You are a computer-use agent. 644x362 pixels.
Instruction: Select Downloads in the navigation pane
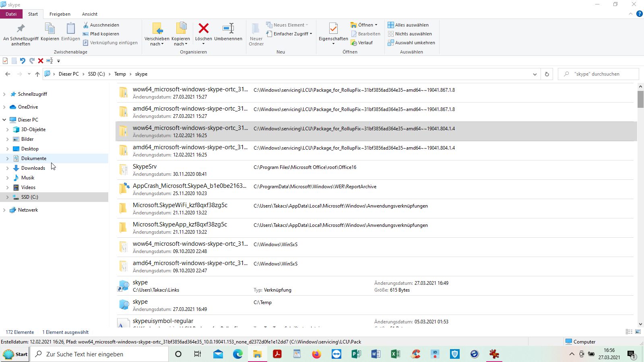click(33, 168)
